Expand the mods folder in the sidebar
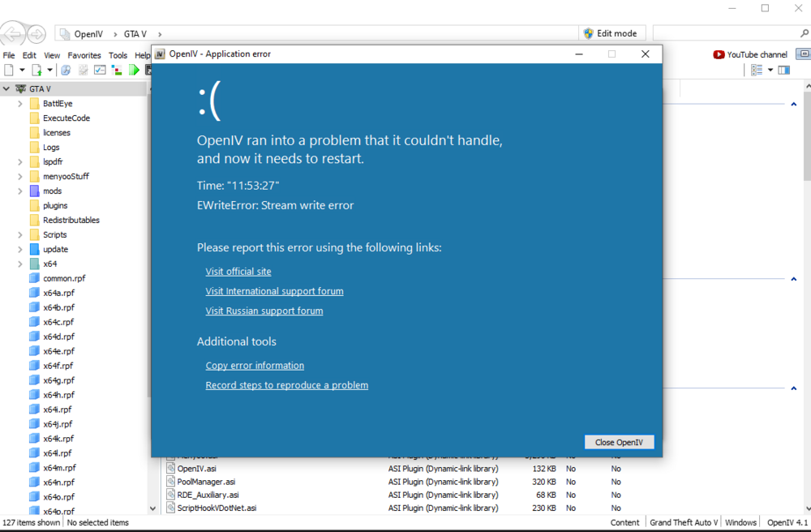This screenshot has height=532, width=811. [x=19, y=191]
